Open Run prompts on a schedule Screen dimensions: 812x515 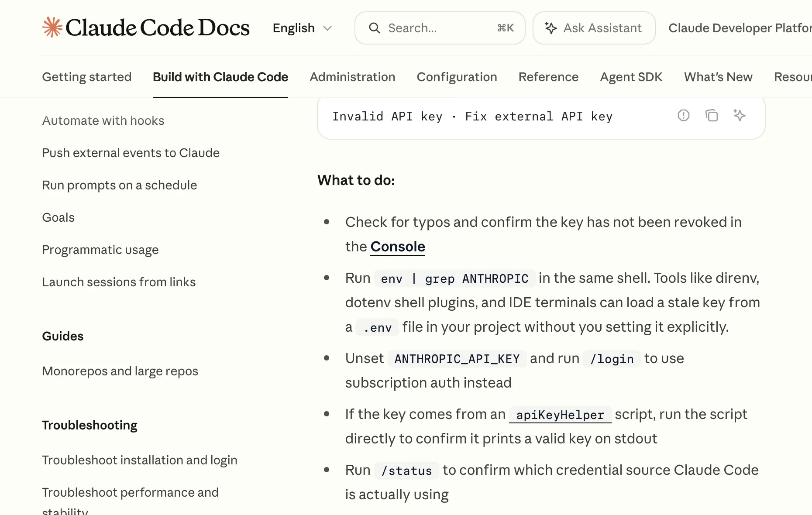(119, 185)
